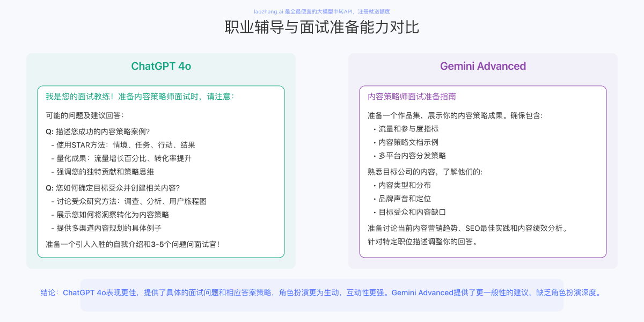The image size is (644, 322).
Task: Click the bullet 讨论受众研究方法
Action: pyautogui.click(x=129, y=201)
